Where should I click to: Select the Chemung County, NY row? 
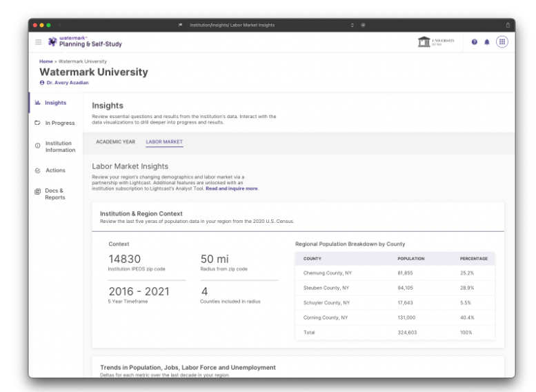pyautogui.click(x=395, y=273)
